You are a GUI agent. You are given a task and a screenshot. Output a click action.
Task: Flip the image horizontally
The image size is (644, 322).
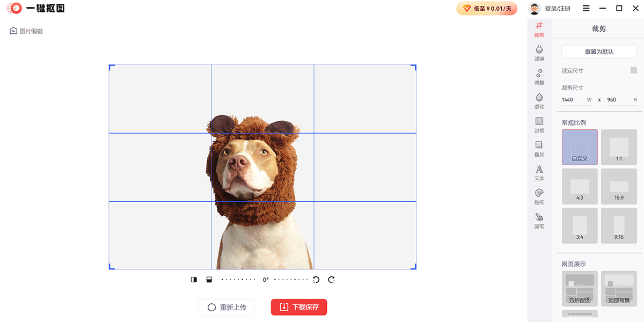click(194, 280)
